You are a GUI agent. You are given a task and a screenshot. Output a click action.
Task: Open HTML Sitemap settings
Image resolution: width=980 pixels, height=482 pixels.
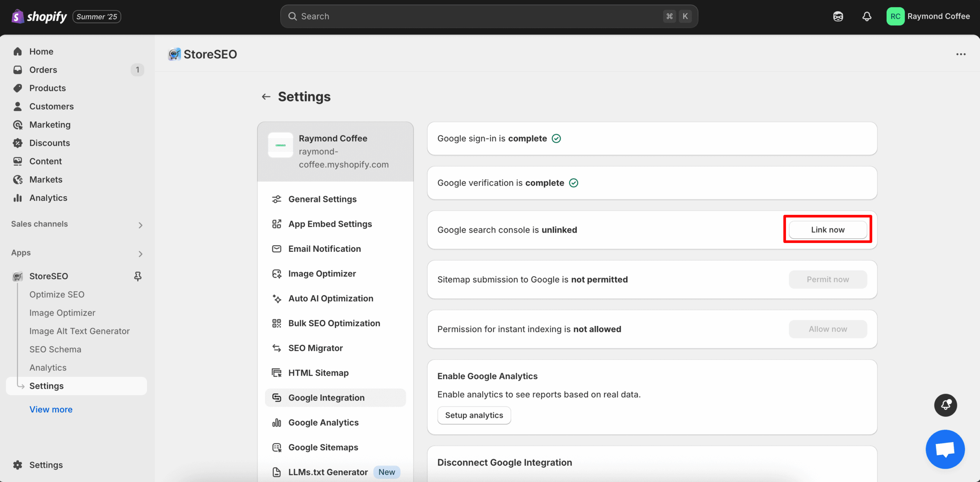pyautogui.click(x=335, y=373)
